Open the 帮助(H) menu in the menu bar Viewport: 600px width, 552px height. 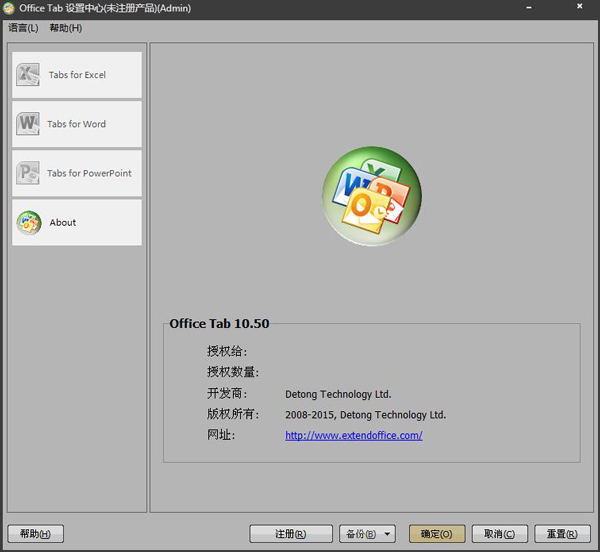[65, 28]
